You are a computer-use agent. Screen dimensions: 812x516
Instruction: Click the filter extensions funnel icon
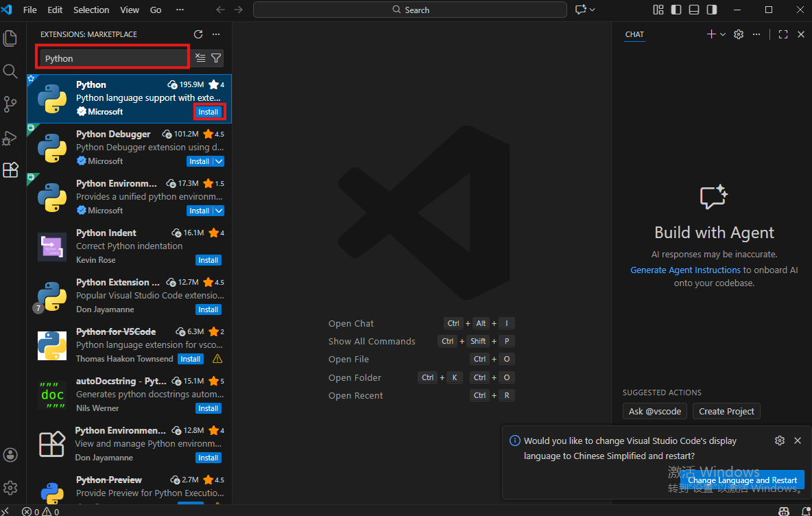click(x=216, y=58)
